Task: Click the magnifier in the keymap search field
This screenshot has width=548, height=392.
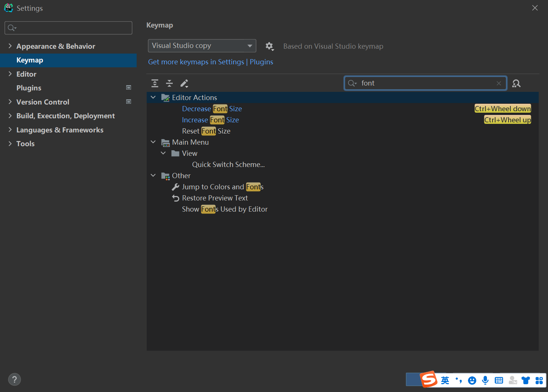Action: pos(352,83)
